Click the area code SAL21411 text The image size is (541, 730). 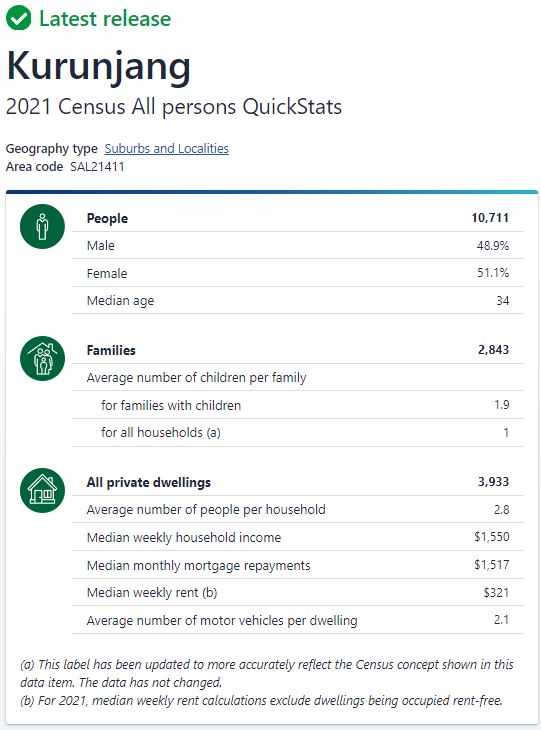click(x=97, y=167)
